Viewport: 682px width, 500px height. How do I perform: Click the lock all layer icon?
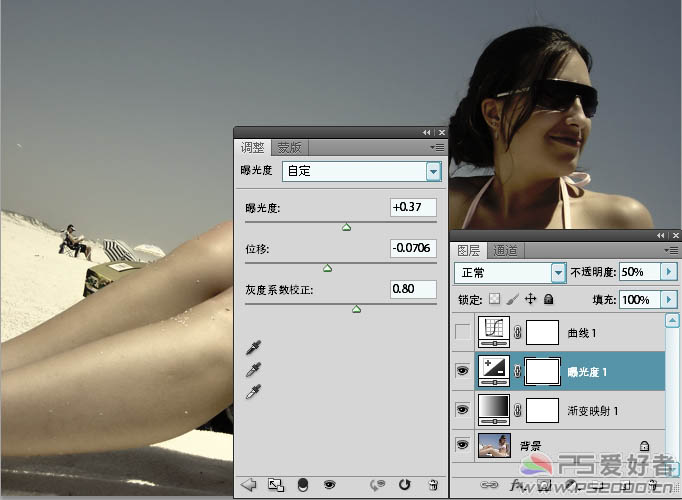550,299
